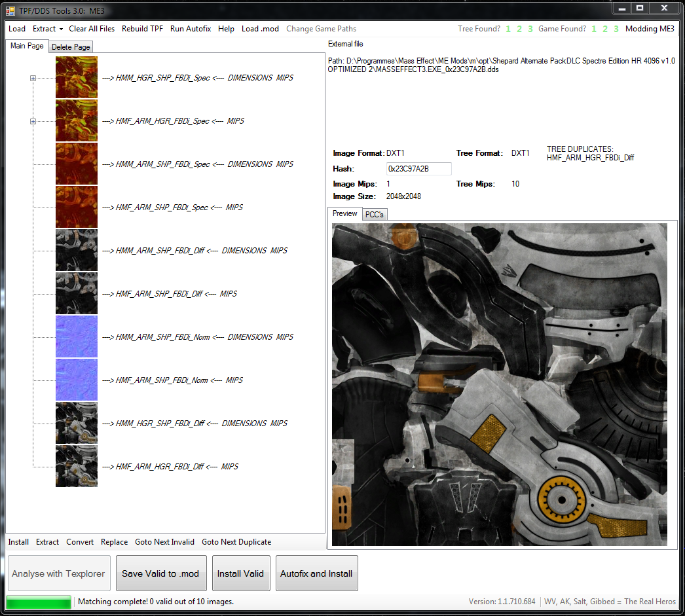Select HMM_ARM_SHP_FBDi_Diff texture thumbnail
685x616 pixels.
pos(77,250)
